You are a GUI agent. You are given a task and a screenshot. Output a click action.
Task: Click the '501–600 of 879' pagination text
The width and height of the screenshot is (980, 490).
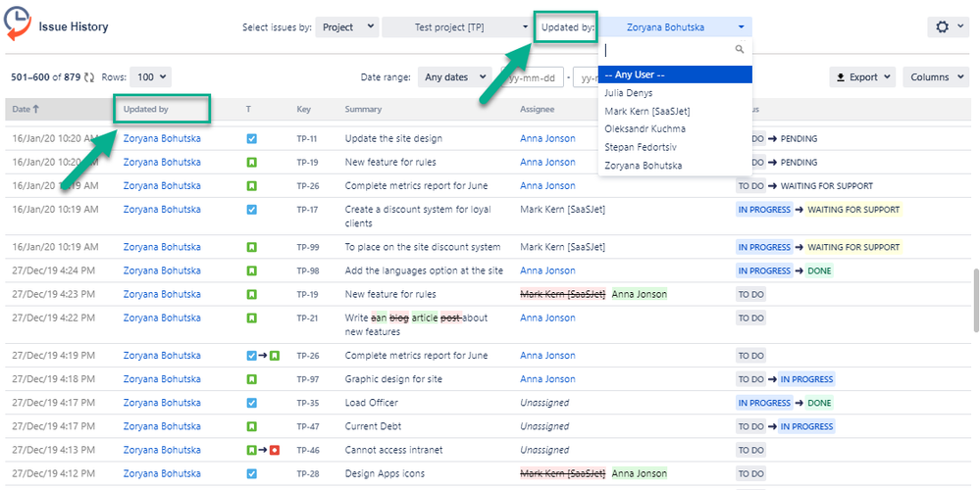(x=46, y=77)
